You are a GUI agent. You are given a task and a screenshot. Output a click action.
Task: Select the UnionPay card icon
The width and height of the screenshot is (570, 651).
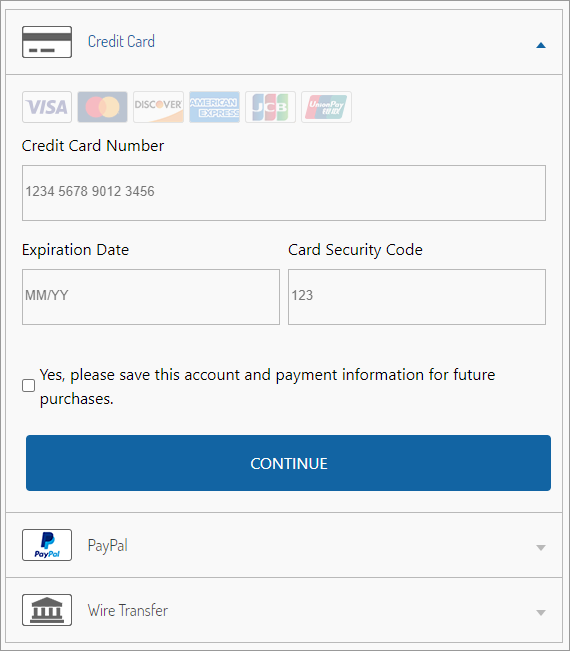(x=326, y=107)
